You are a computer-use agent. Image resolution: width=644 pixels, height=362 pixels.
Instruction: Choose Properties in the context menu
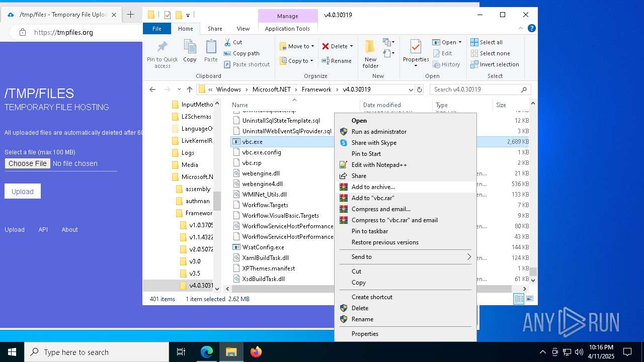(x=406, y=334)
